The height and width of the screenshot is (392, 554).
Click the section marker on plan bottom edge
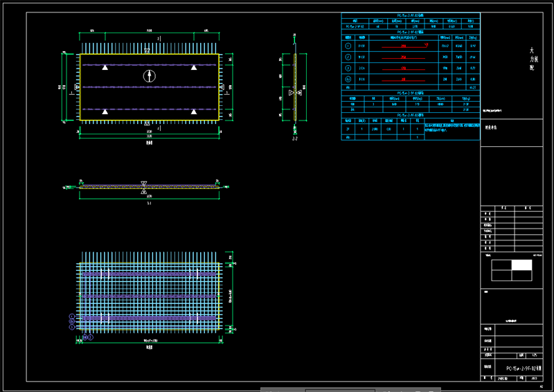(x=147, y=123)
